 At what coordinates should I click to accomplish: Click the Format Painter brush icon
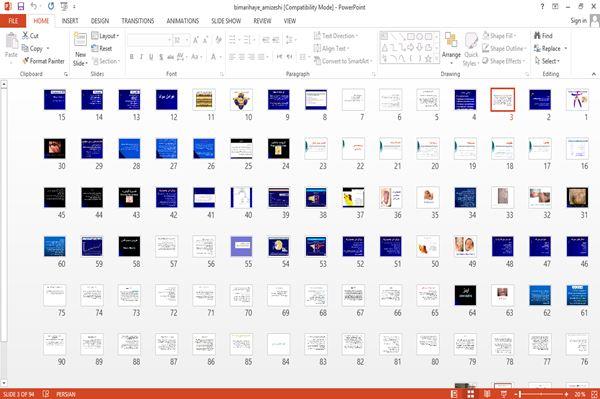pyautogui.click(x=26, y=61)
